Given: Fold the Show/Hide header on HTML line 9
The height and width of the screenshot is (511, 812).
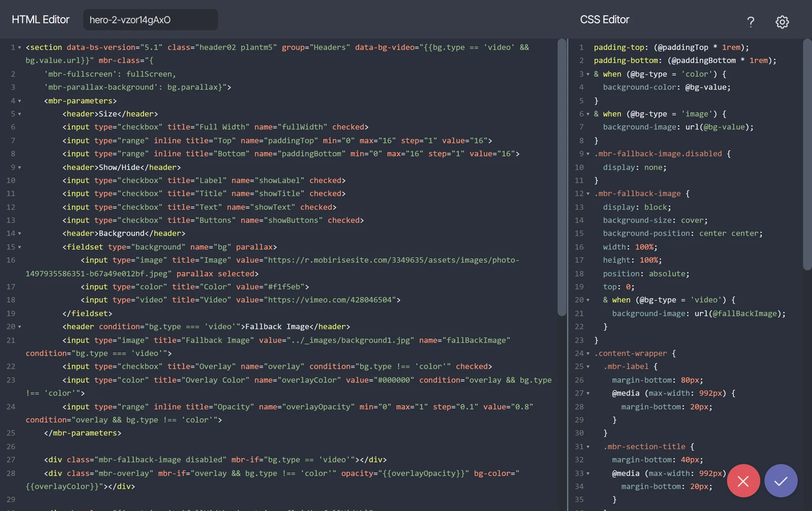Looking at the screenshot, I should tap(20, 167).
